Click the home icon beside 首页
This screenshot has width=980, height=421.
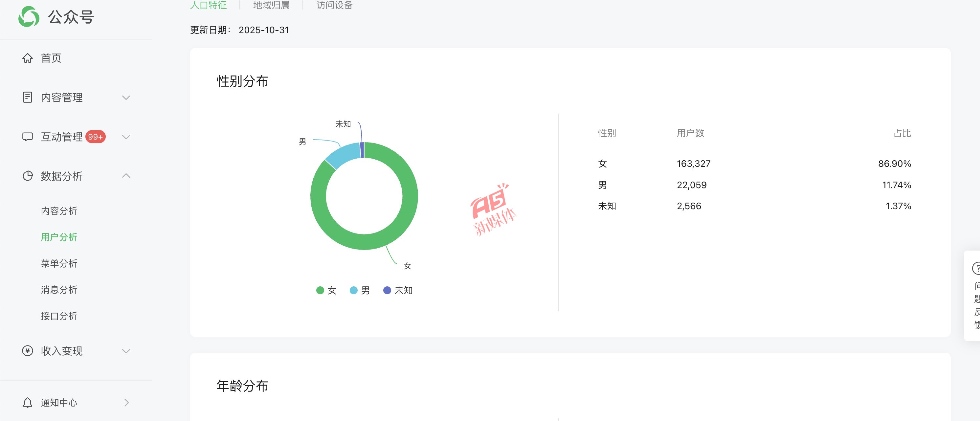click(27, 58)
